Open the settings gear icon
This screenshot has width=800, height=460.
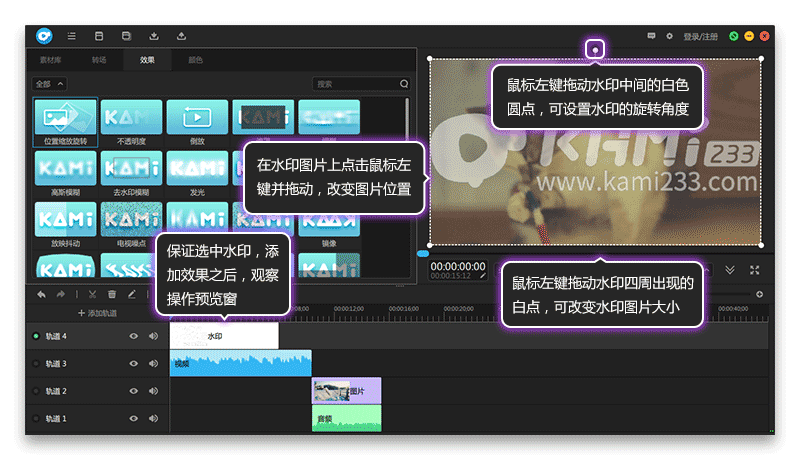(x=669, y=36)
